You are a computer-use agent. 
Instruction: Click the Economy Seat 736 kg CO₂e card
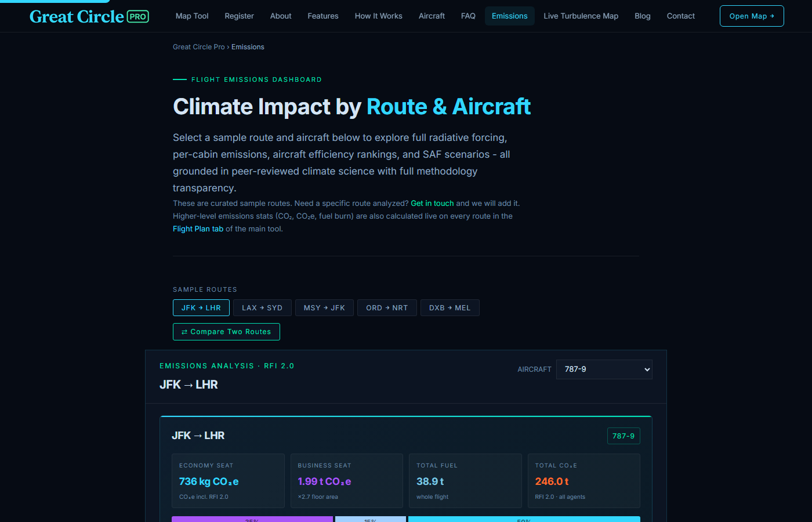click(x=228, y=481)
